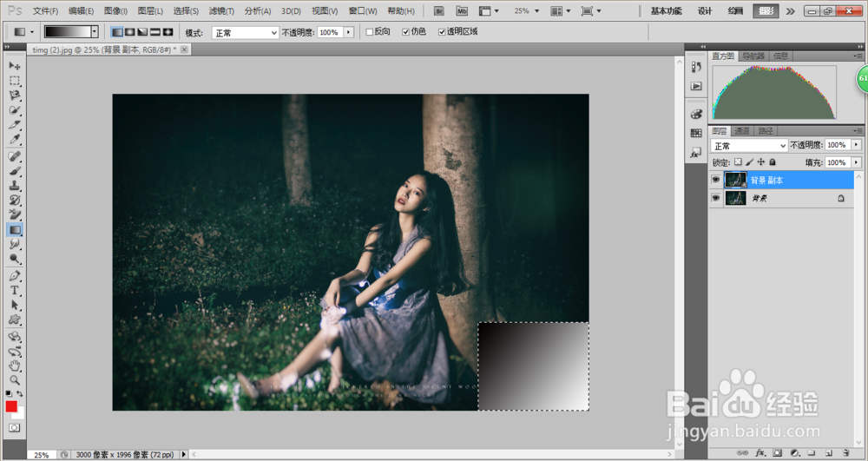Select the Eraser tool
The height and width of the screenshot is (461, 868).
pos(15,214)
